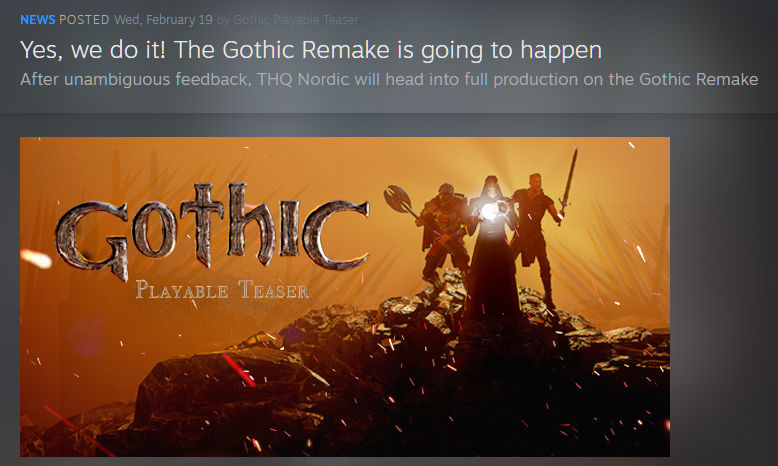Click the mage's glowing white orb
This screenshot has height=466, width=778.
point(488,211)
